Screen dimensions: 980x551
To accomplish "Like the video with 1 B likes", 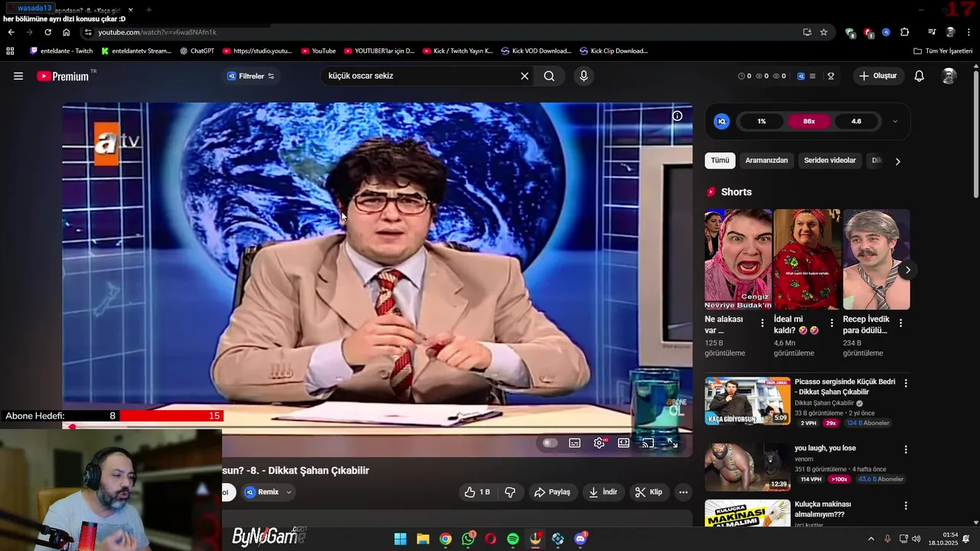I will 476,492.
